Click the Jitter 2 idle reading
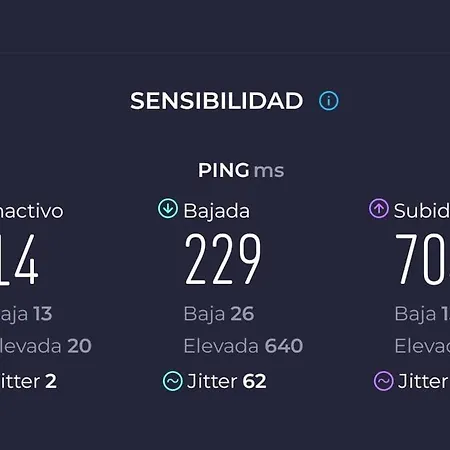This screenshot has height=450, width=450. click(28, 381)
